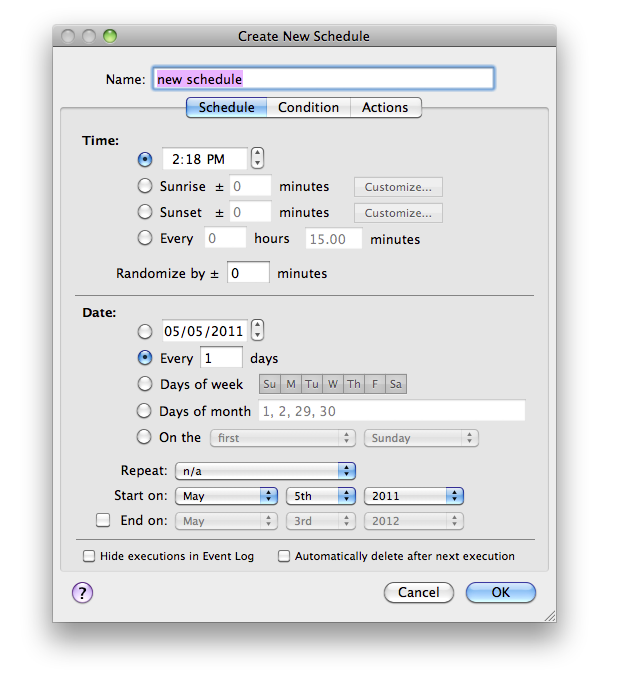Switch to the Schedule tab

click(x=226, y=108)
